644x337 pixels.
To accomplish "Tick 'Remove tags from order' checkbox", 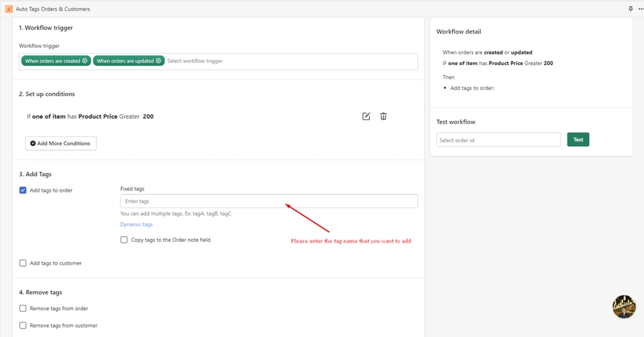I will coord(23,308).
